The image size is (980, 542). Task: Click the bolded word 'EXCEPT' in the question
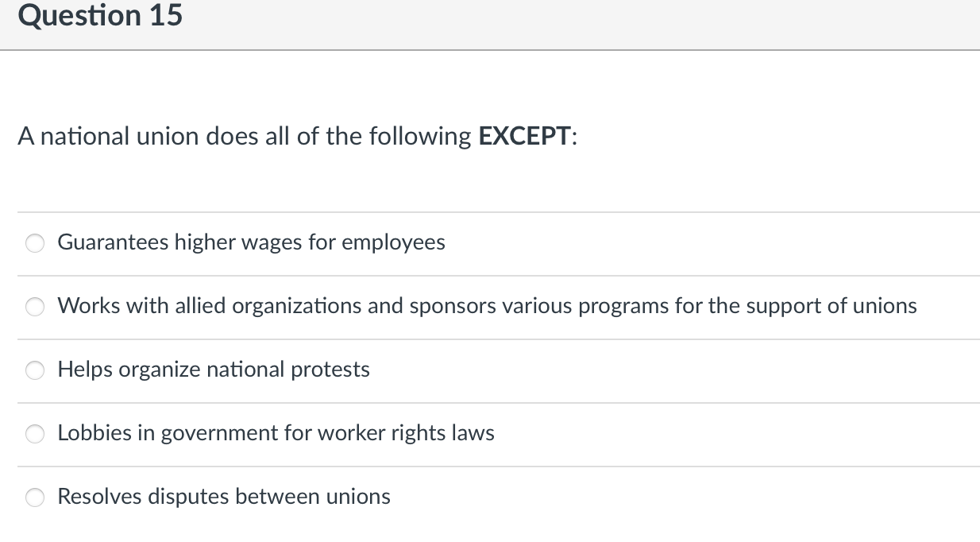click(523, 135)
